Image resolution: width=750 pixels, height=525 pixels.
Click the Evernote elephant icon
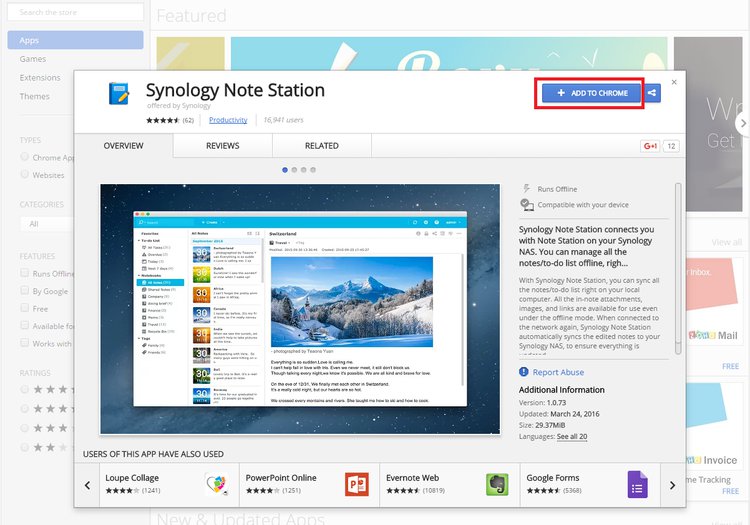tap(497, 484)
